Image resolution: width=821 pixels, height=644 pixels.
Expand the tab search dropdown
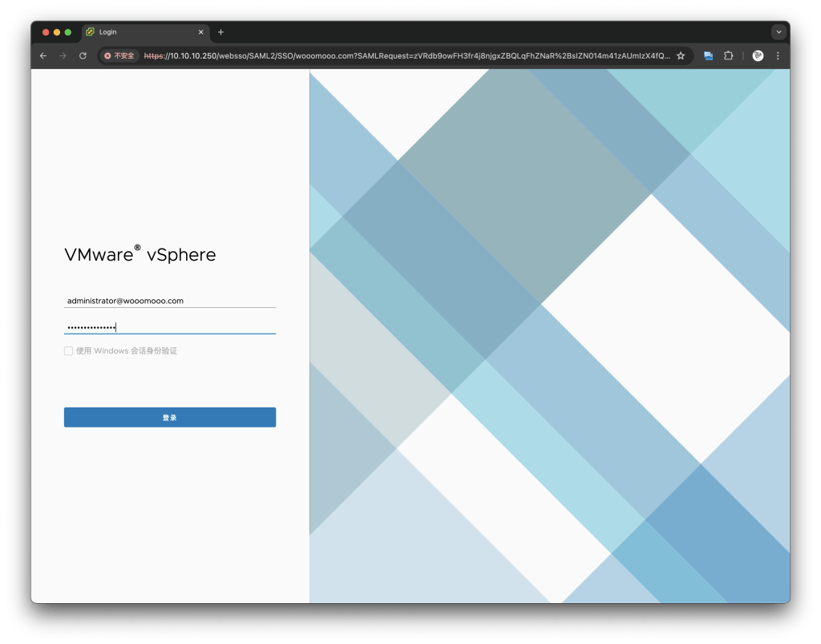point(779,32)
